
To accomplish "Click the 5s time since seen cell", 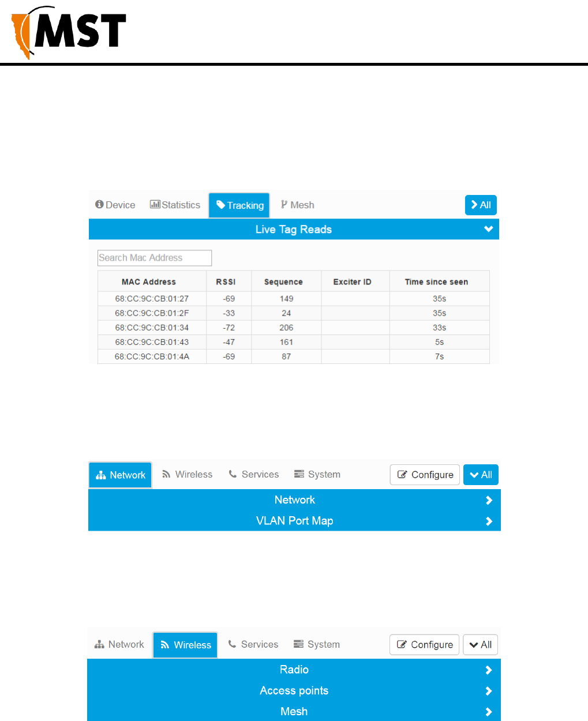I will point(440,342).
